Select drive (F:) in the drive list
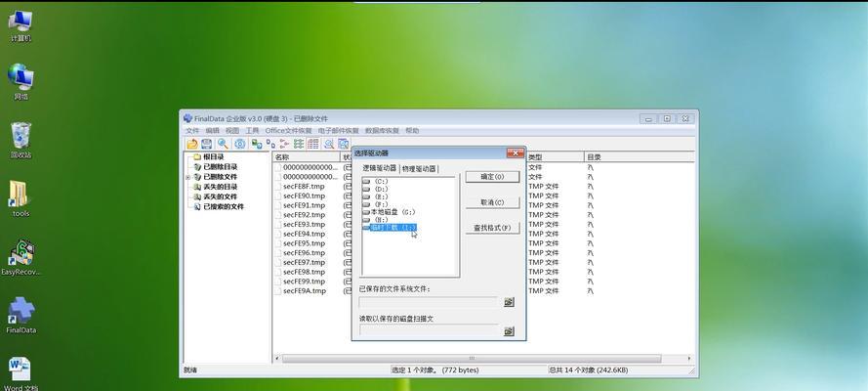This screenshot has height=391, width=868. click(376, 204)
